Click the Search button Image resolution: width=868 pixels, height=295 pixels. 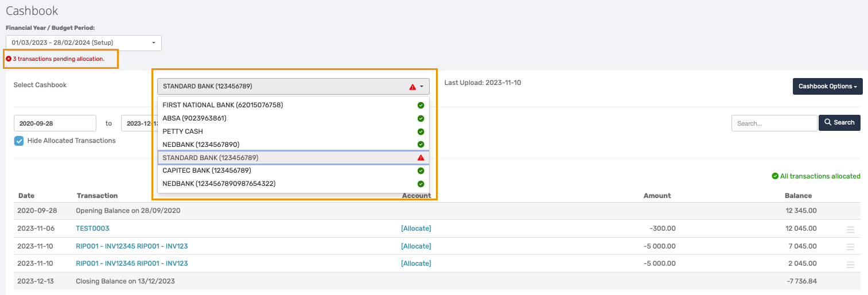click(x=839, y=123)
